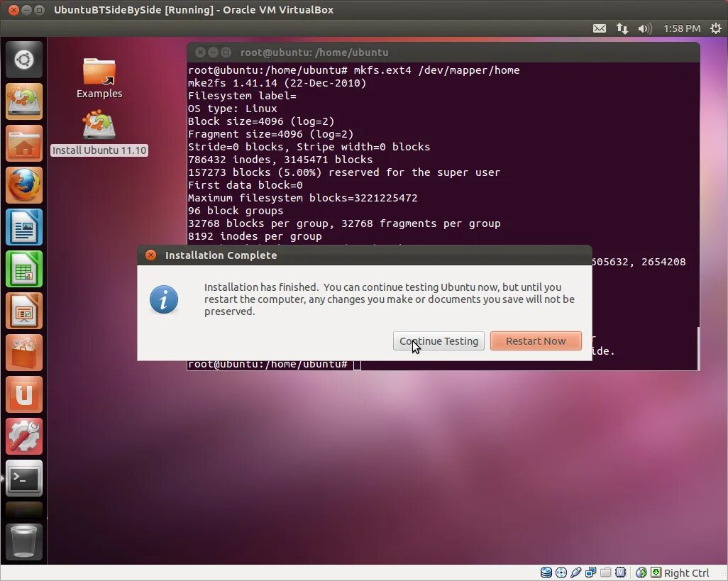Focus the Terminal launcher icon
The height and width of the screenshot is (581, 728).
[24, 478]
